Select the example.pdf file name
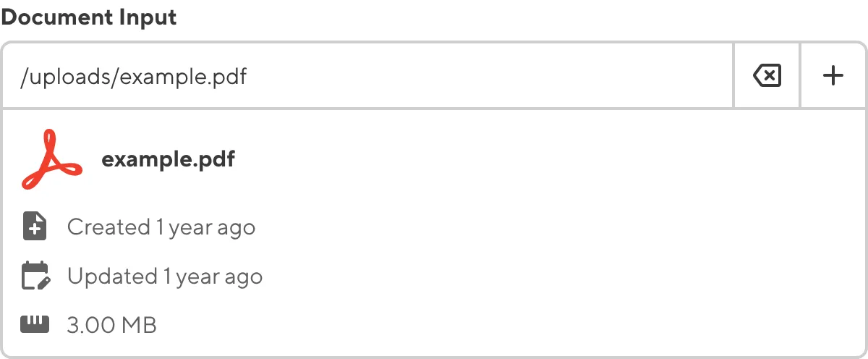Viewport: 868px width, 359px height. (168, 159)
